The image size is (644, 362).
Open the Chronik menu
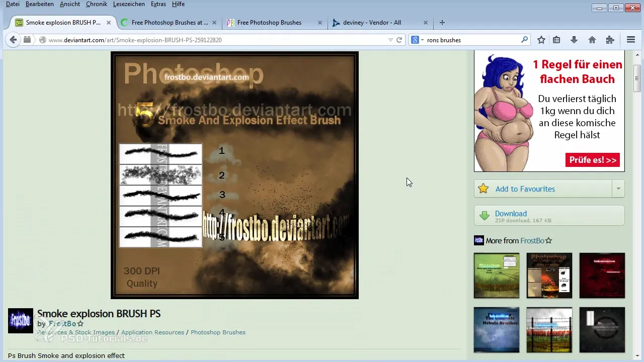(96, 4)
